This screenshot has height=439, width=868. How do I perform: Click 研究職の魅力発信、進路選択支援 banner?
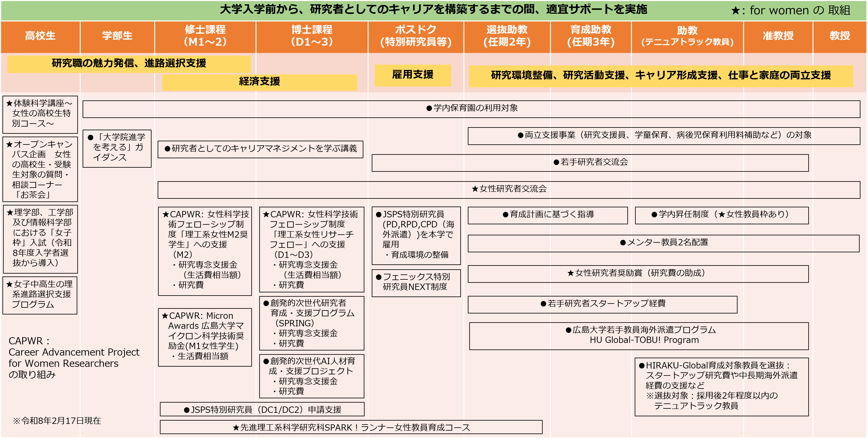click(x=129, y=63)
